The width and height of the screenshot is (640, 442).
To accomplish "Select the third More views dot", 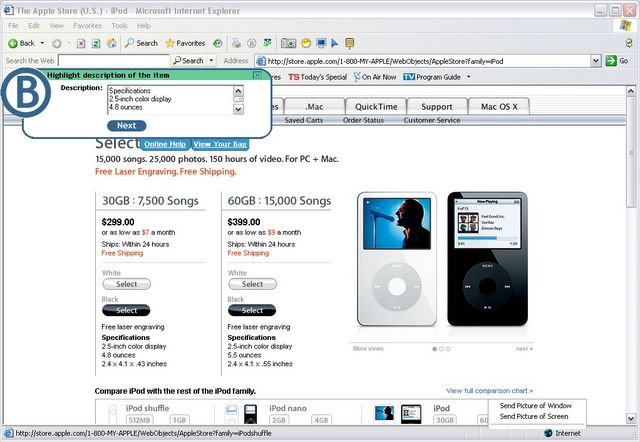I will (x=448, y=349).
